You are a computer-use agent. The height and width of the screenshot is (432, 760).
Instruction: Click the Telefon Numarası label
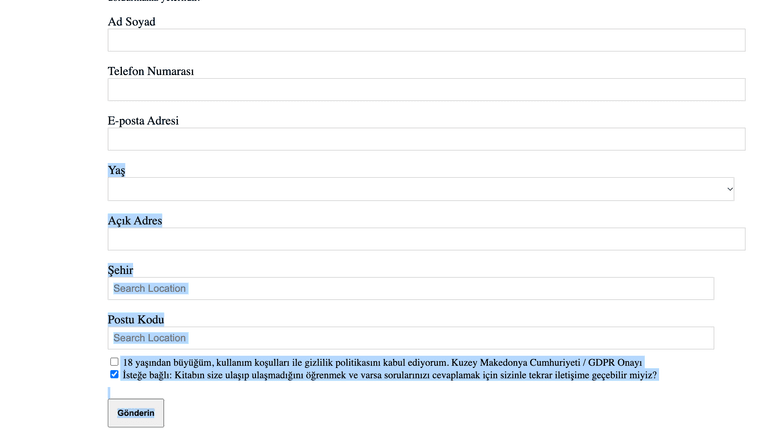(151, 71)
